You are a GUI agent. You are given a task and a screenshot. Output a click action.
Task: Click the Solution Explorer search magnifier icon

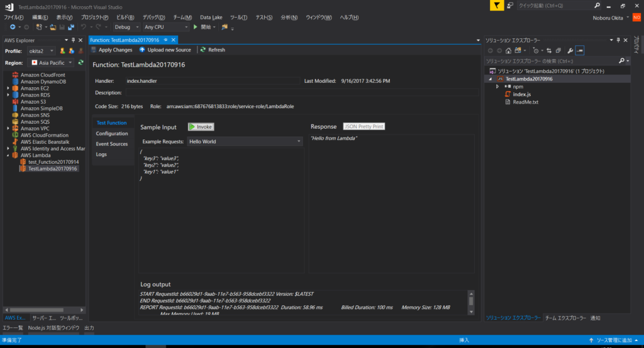pos(621,61)
